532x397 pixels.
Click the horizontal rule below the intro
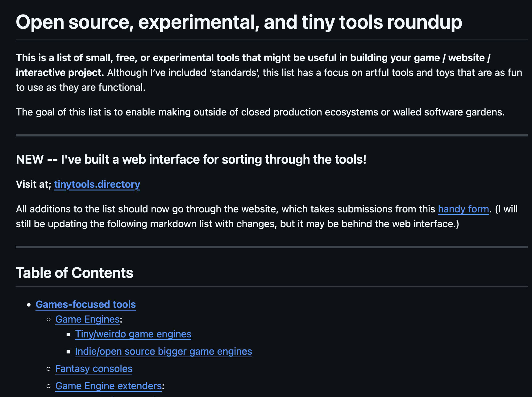(272, 135)
